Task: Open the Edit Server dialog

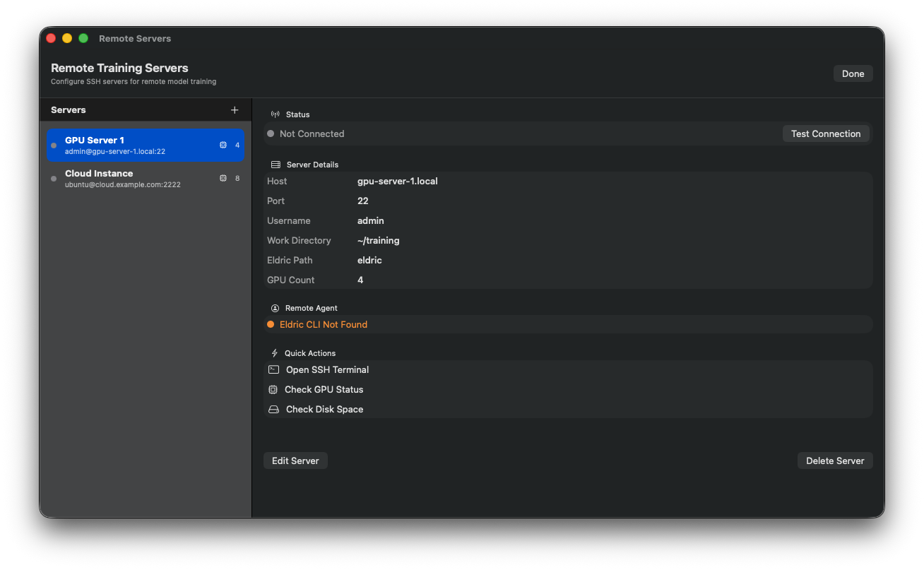Action: tap(295, 461)
